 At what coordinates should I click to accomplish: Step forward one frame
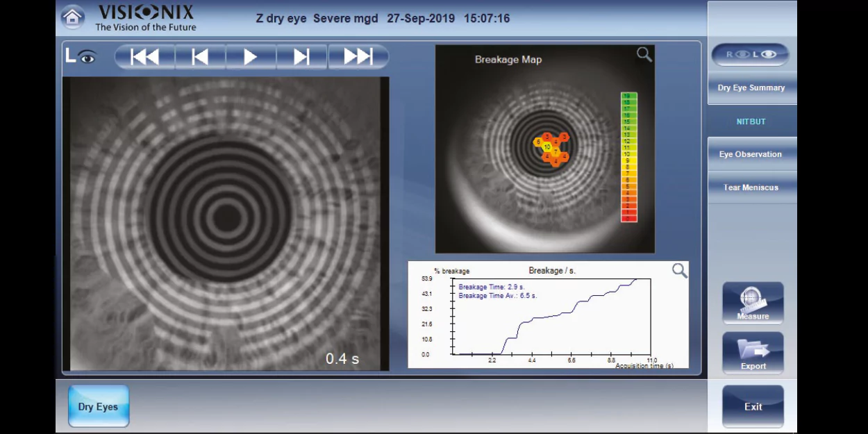click(x=301, y=57)
